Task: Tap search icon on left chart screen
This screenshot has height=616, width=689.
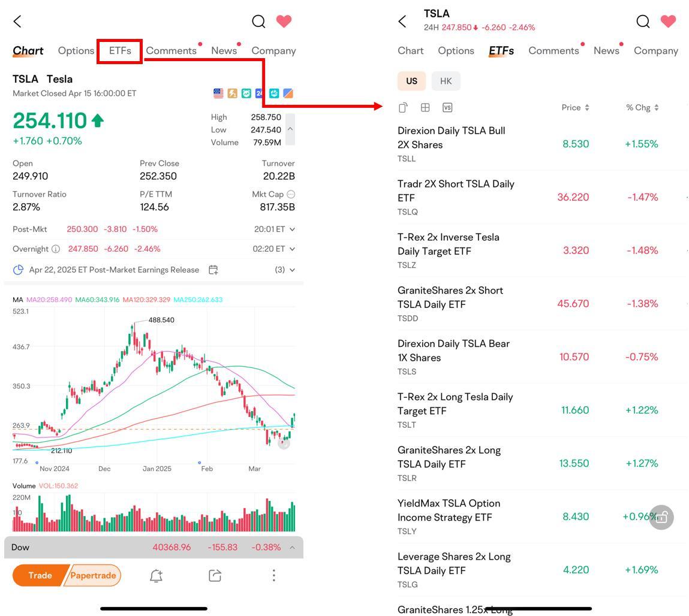Action: point(258,21)
